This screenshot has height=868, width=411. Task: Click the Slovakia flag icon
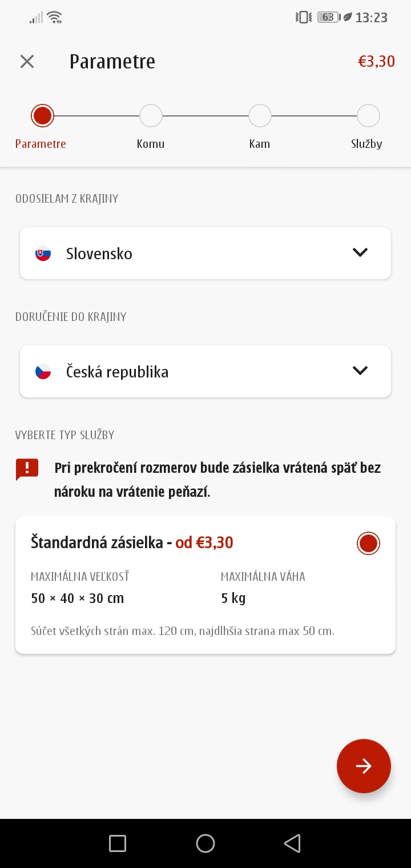tap(43, 254)
